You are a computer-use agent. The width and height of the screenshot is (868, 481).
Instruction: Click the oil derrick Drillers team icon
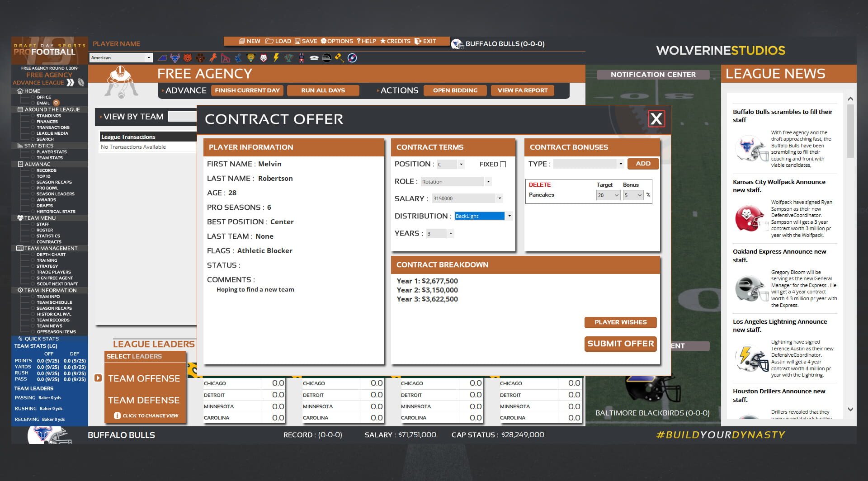[x=225, y=57]
